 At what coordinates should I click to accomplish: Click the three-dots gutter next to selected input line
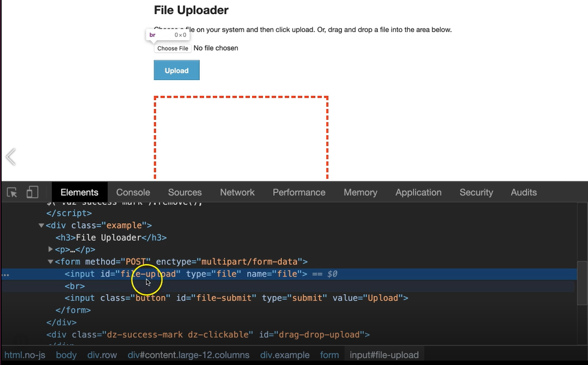(5, 275)
